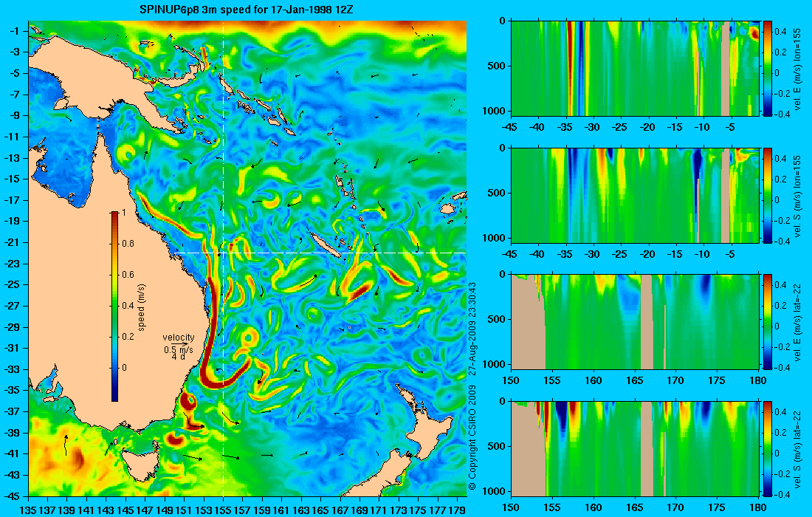Click the '-21' latitude tick on the map axis

(13, 242)
